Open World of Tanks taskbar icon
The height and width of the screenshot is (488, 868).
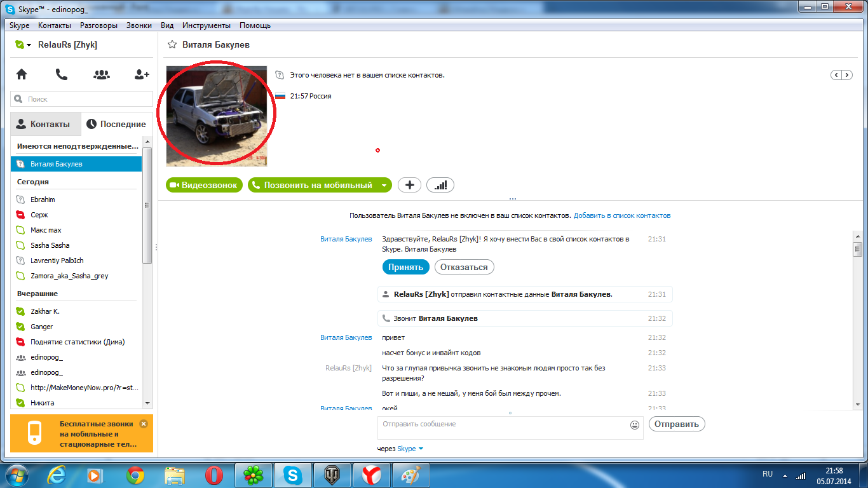(332, 475)
